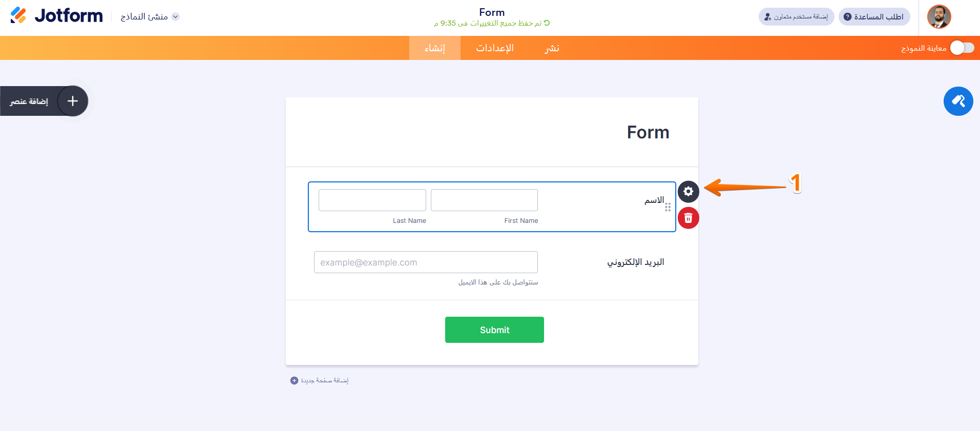This screenshot has width=980, height=431.
Task: Click the Add Collaborator button
Action: (x=796, y=17)
